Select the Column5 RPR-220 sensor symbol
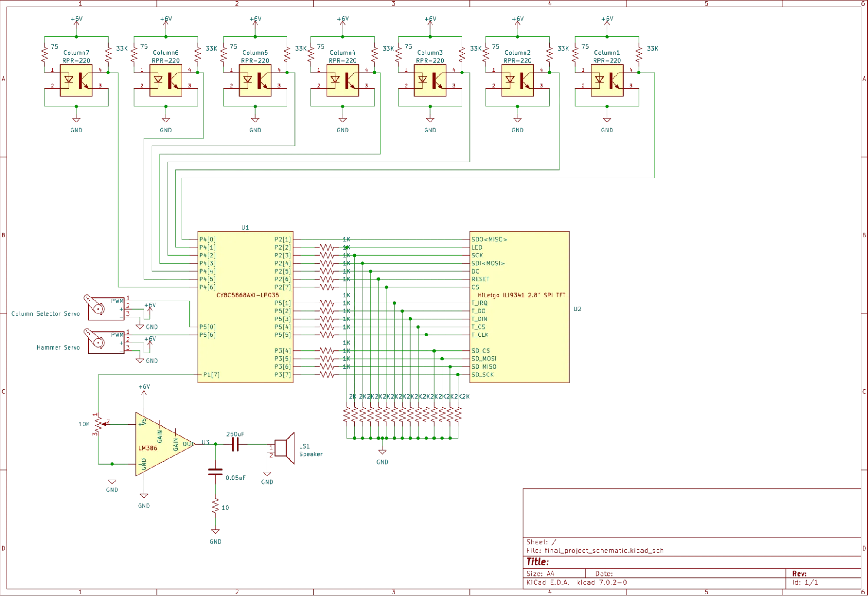Screen dimensions: 868x597 255,80
